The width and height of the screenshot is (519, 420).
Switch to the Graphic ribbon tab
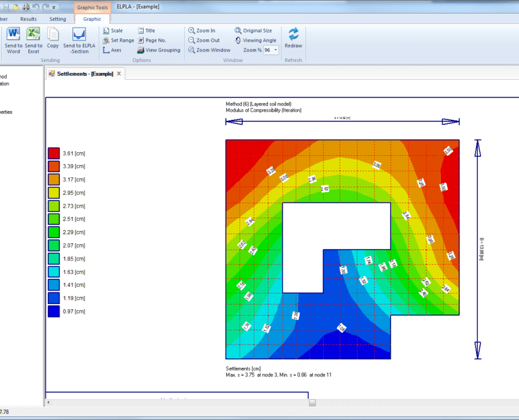pos(92,19)
